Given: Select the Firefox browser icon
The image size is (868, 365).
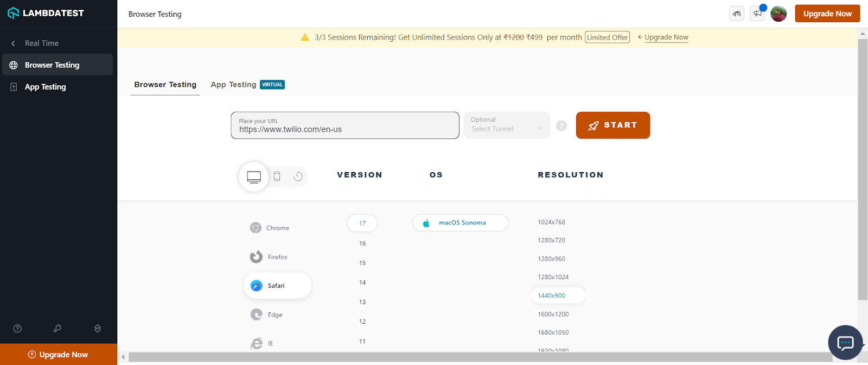Looking at the screenshot, I should 256,257.
